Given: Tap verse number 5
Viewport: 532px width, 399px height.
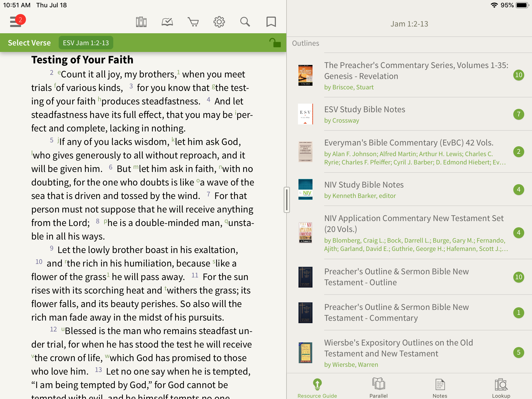Looking at the screenshot, I should point(52,140).
